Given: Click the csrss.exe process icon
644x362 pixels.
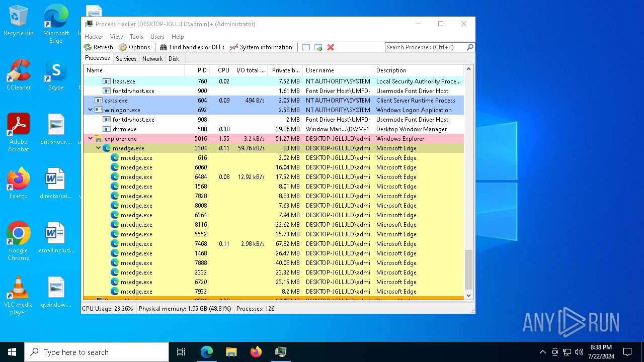Looking at the screenshot, I should coord(99,101).
